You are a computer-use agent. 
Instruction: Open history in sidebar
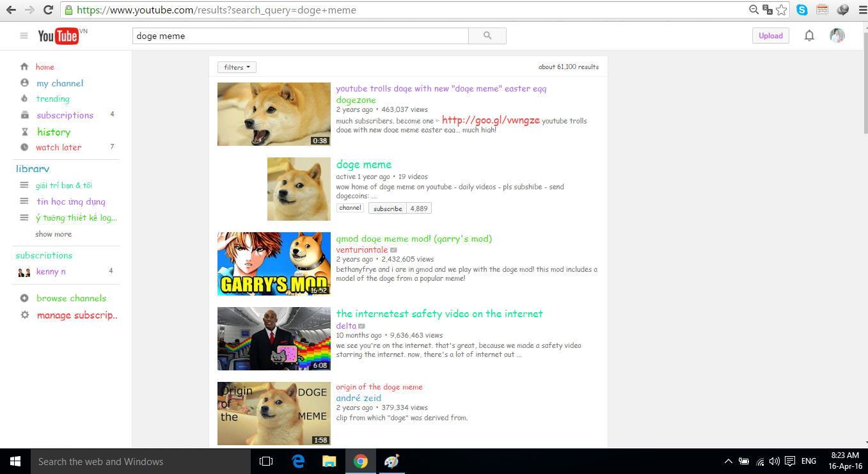(x=54, y=132)
